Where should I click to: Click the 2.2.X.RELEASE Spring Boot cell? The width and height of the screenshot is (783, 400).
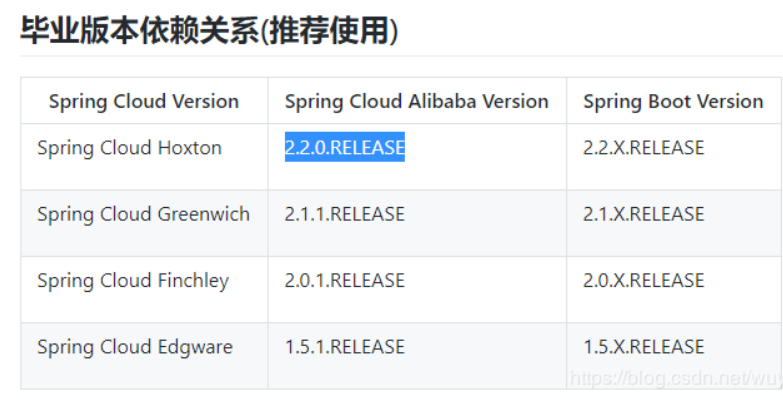pyautogui.click(x=674, y=157)
